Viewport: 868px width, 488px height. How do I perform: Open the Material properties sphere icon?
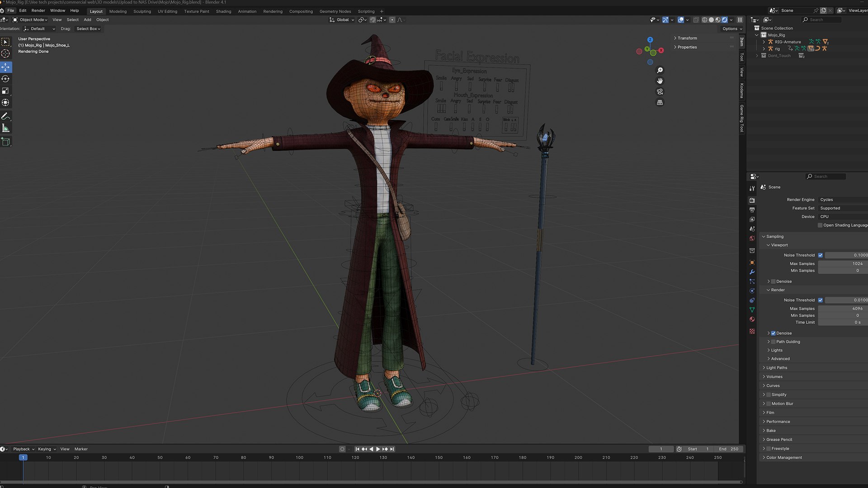coord(752,319)
